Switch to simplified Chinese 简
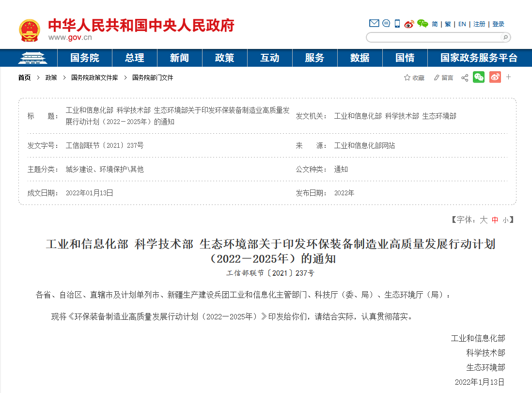This screenshot has height=393, width=532. [x=435, y=24]
